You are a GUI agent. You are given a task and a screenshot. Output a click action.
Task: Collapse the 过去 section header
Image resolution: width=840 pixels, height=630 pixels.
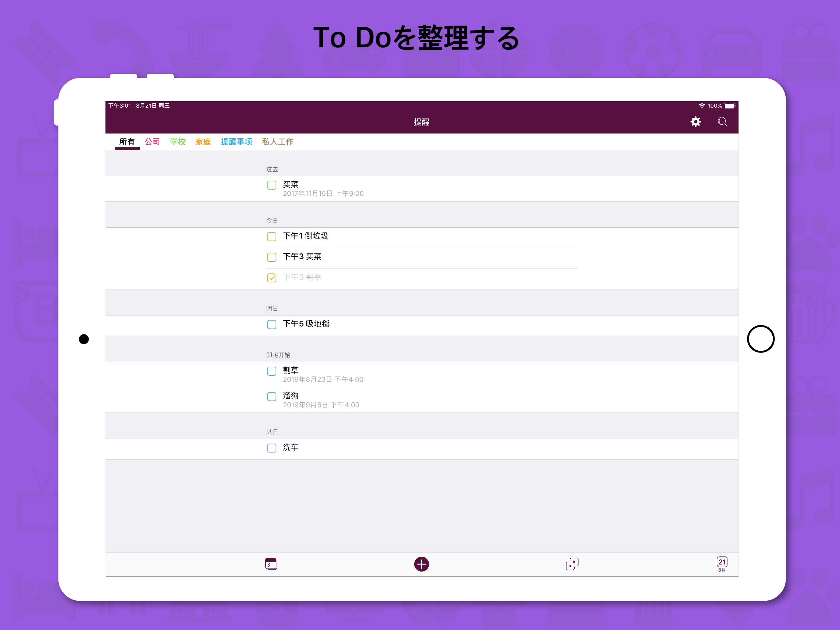[x=272, y=169]
